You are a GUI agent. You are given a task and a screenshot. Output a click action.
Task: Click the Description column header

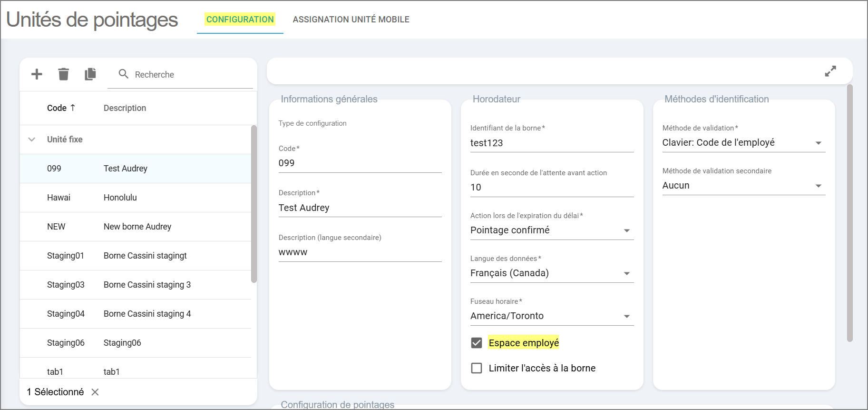click(x=125, y=108)
